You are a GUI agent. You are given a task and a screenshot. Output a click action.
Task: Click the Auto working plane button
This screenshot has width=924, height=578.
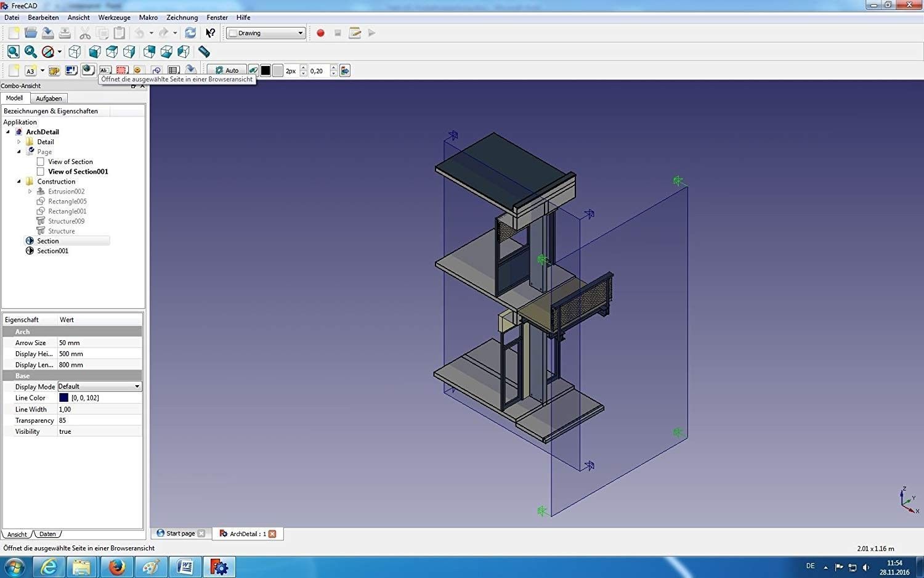pyautogui.click(x=227, y=71)
